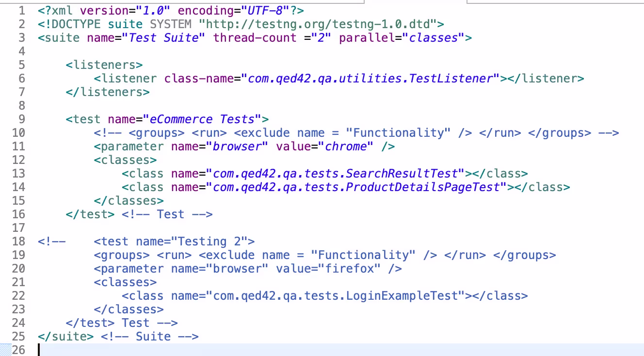Image resolution: width=644 pixels, height=356 pixels.
Task: Click the closing </listener> tag on line 6
Action: pyautogui.click(x=546, y=78)
